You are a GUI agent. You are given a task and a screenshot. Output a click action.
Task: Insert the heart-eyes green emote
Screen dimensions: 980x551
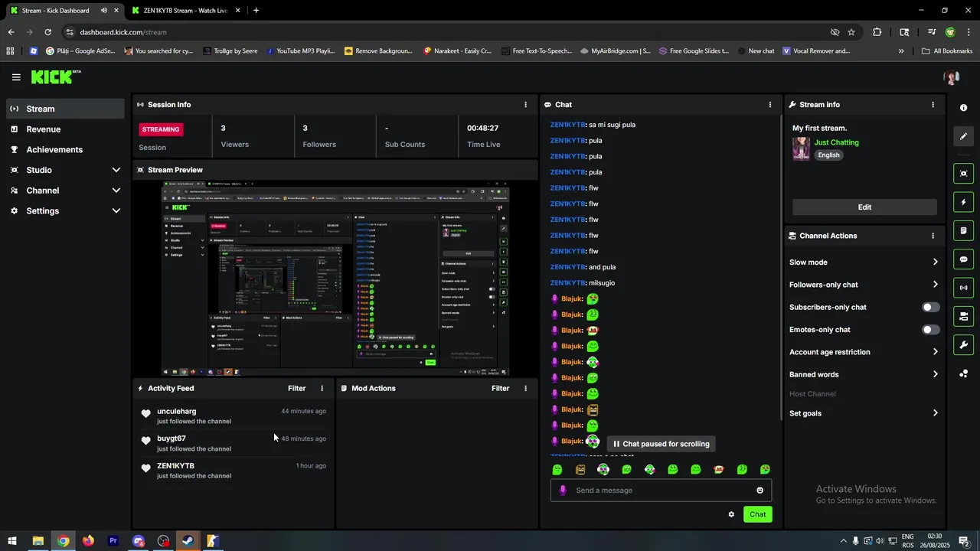click(765, 469)
